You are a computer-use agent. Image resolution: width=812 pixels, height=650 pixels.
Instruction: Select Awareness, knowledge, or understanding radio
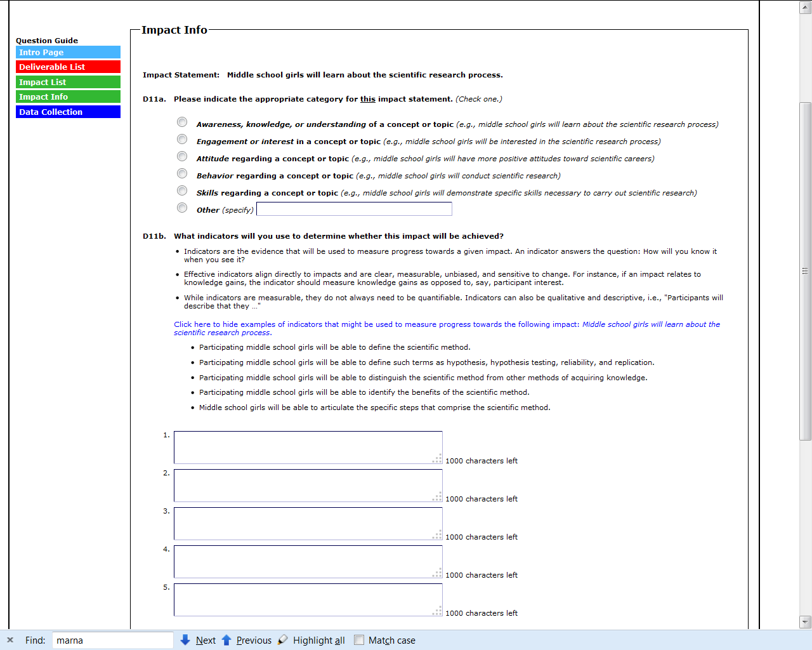point(182,122)
